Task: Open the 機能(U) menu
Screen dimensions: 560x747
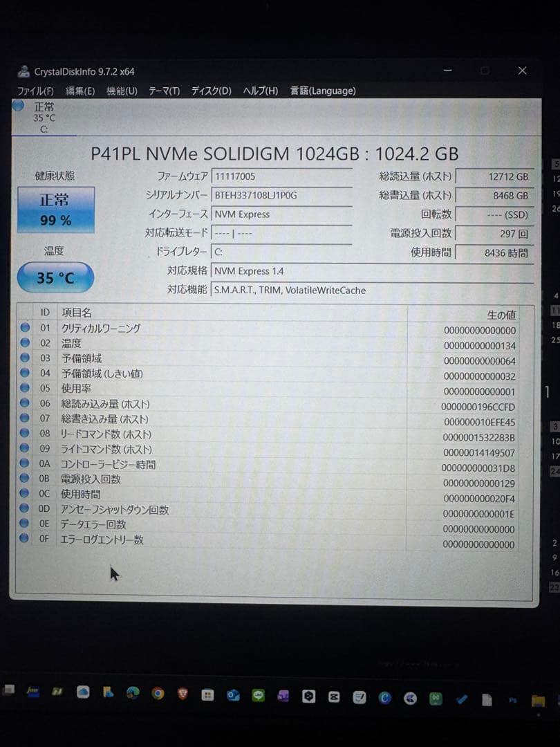Action: point(121,91)
